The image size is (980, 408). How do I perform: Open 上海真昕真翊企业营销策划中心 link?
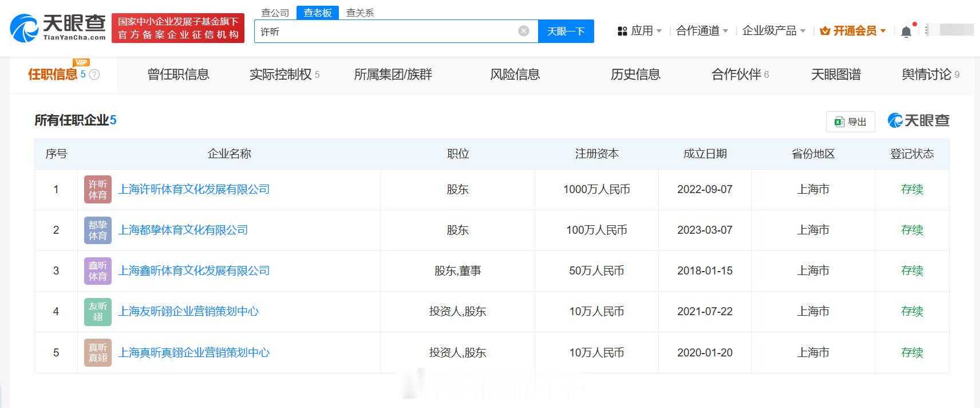coord(194,352)
